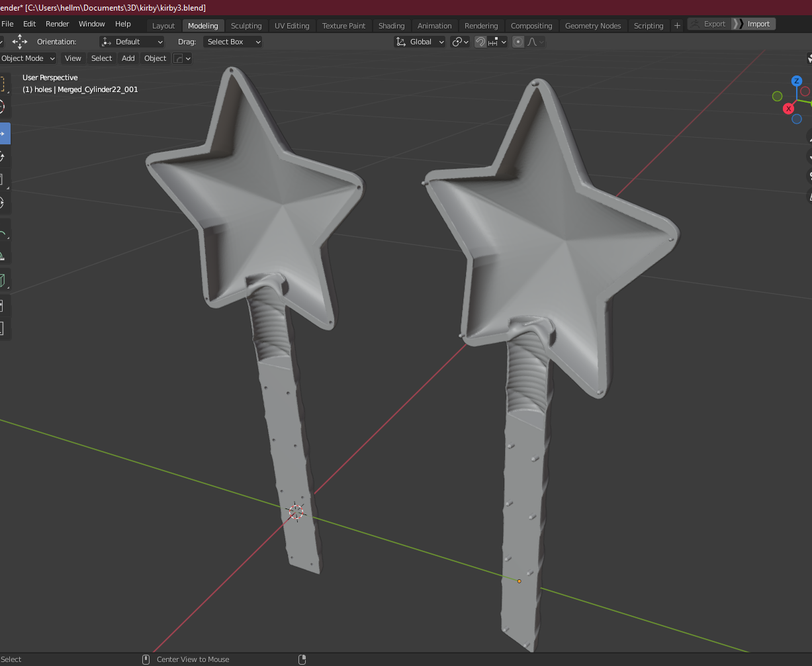Open the Window menu

pyautogui.click(x=92, y=24)
